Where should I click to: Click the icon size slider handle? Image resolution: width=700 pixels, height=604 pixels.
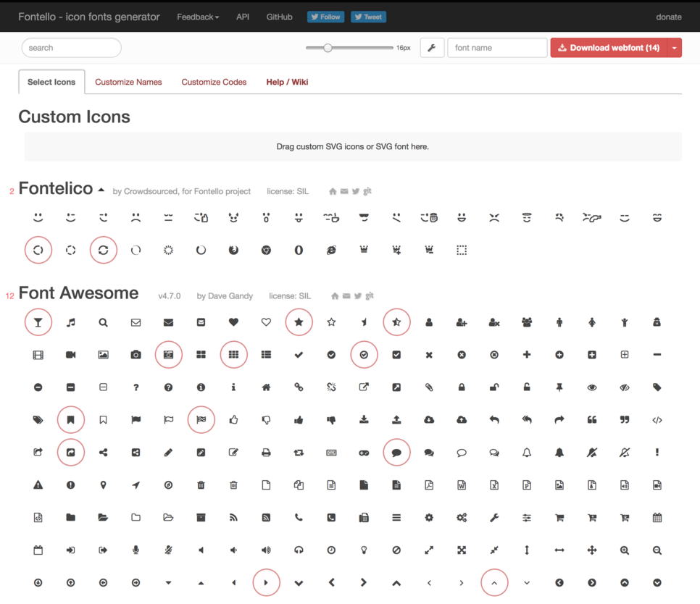pyautogui.click(x=328, y=48)
